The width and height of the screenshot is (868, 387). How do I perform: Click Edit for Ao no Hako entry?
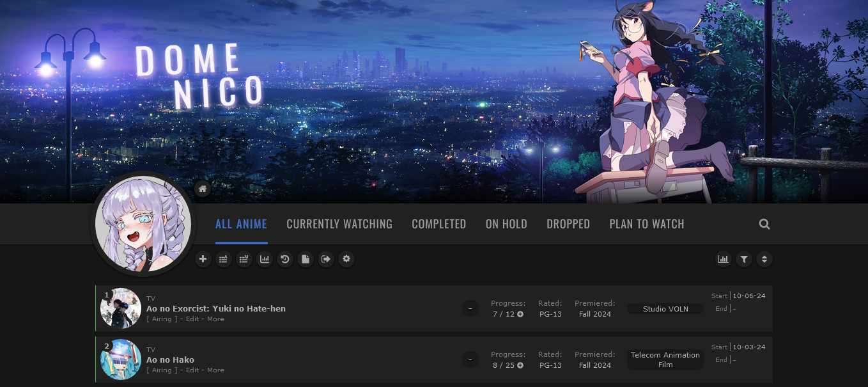click(192, 370)
